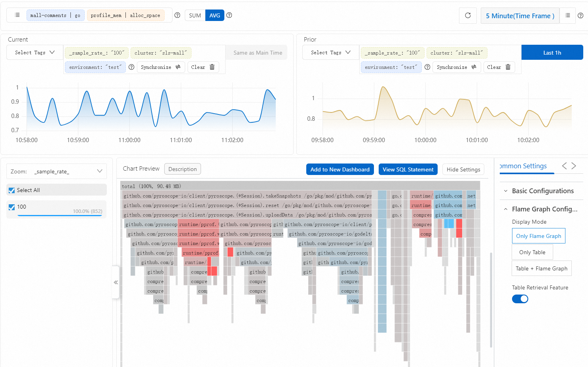Open Select Tags dropdown in Current panel
This screenshot has height=367, width=588.
35,52
